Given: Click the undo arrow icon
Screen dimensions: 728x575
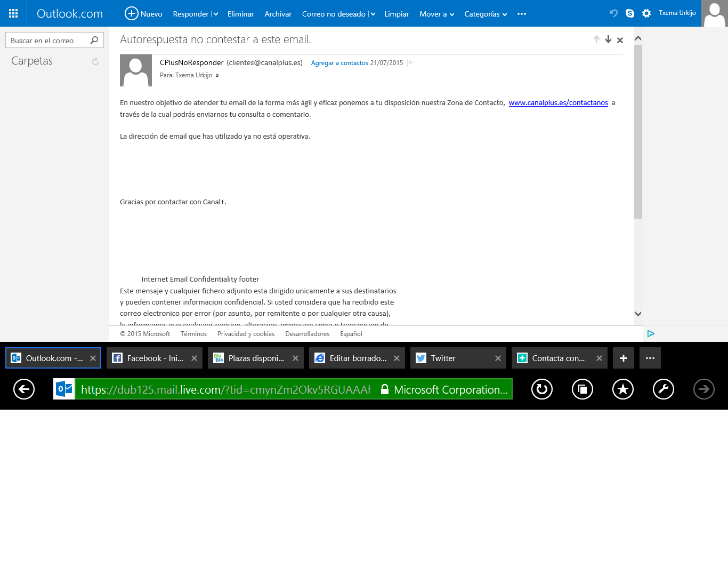Looking at the screenshot, I should click(613, 13).
